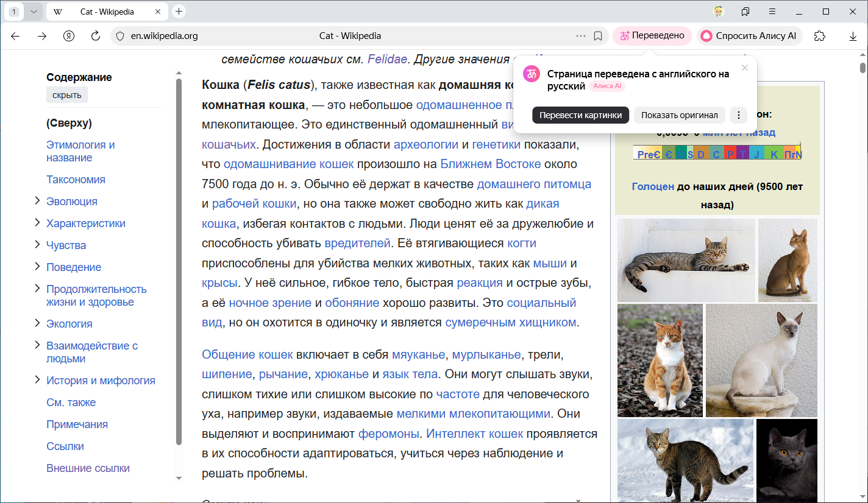Viewport: 868px width, 503px height.
Task: Open the 'сумеречным хищником' link
Action: (510, 322)
